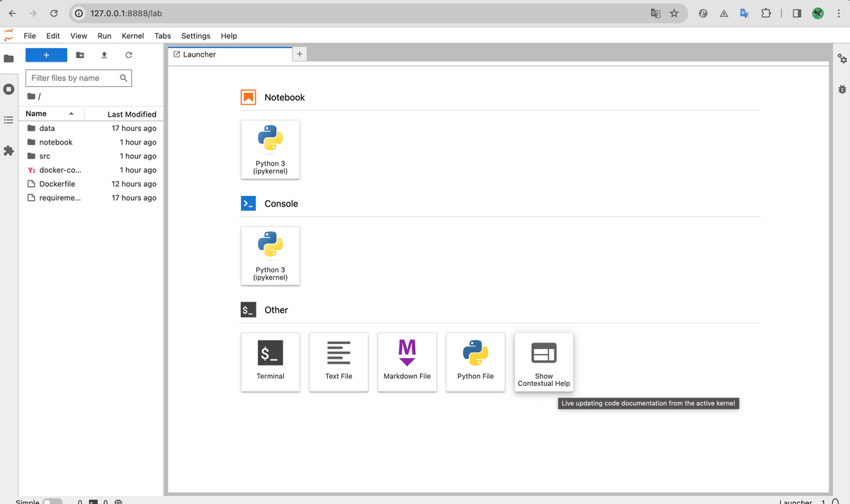The width and height of the screenshot is (850, 504).
Task: Open the Tabs menu
Action: (x=163, y=36)
